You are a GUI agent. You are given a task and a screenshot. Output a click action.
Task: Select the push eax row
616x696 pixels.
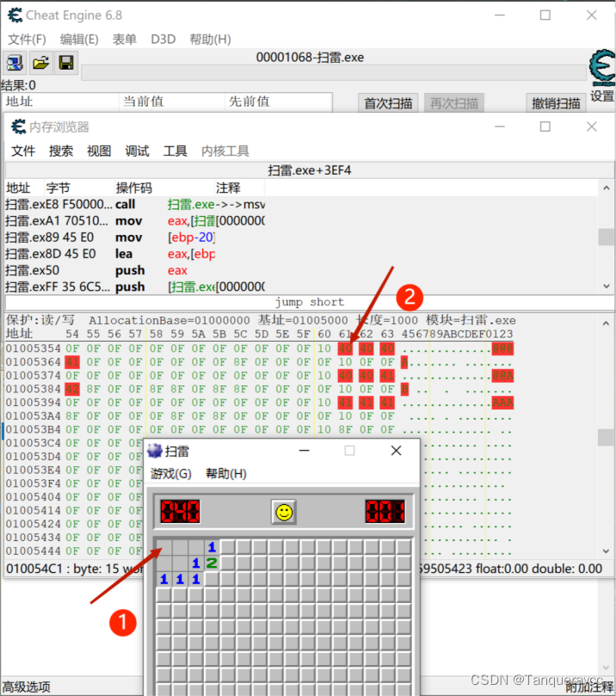click(x=135, y=270)
